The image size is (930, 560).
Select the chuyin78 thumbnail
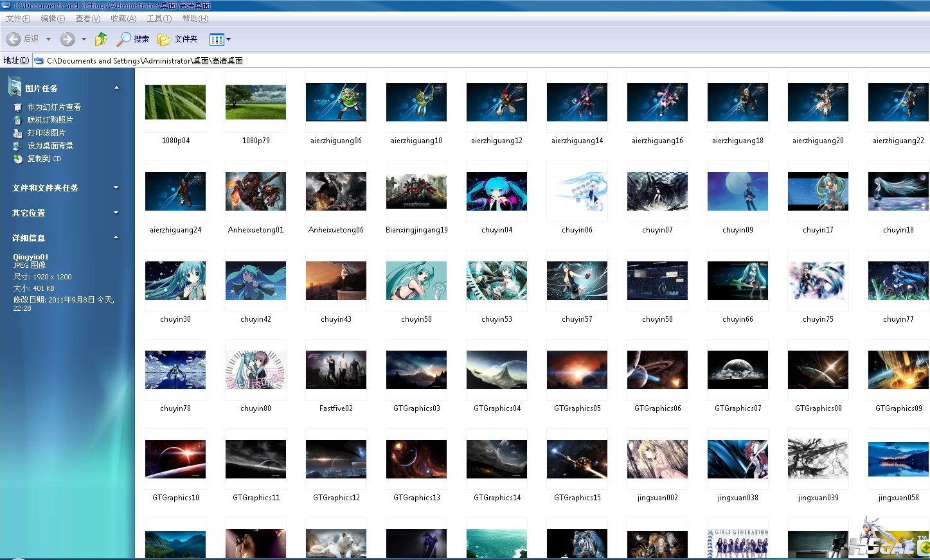tap(175, 370)
